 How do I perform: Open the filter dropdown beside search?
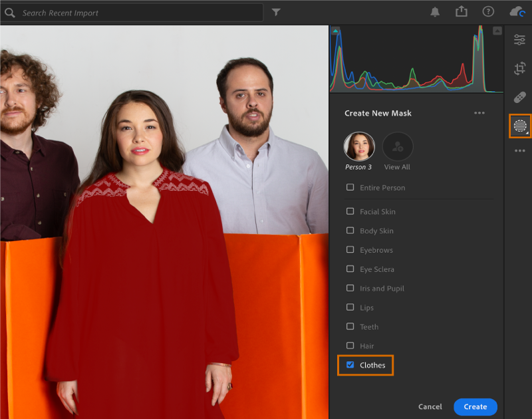276,11
